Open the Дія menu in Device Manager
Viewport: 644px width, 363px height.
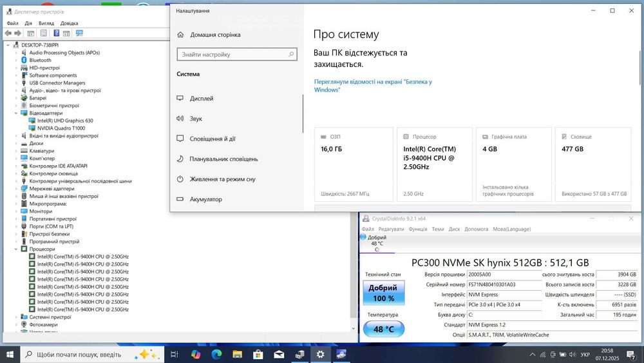click(x=28, y=23)
